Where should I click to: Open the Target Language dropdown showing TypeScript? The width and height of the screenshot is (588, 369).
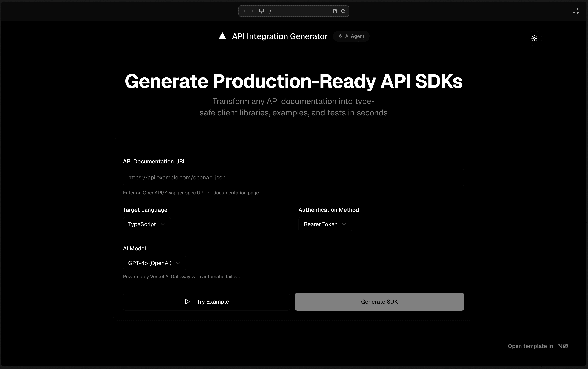(146, 224)
